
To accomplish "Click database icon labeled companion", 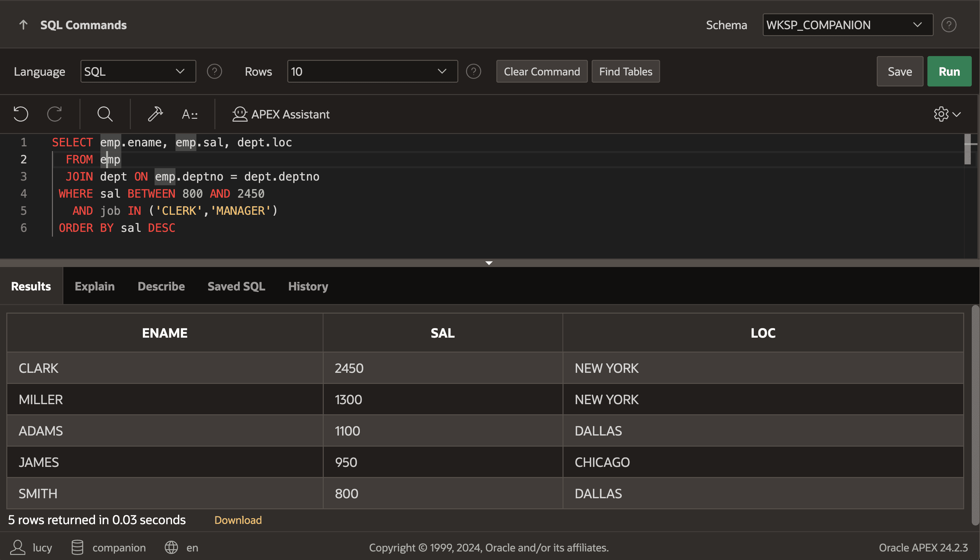I will pos(77,547).
